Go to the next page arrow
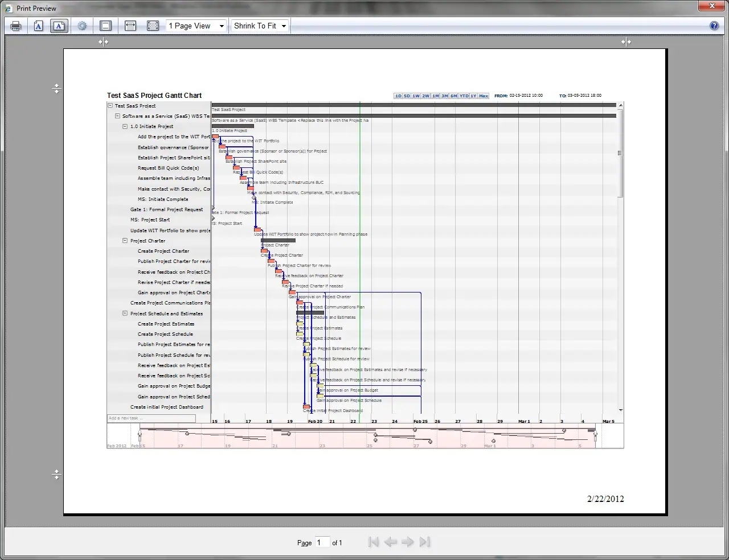The width and height of the screenshot is (729, 560). (407, 542)
